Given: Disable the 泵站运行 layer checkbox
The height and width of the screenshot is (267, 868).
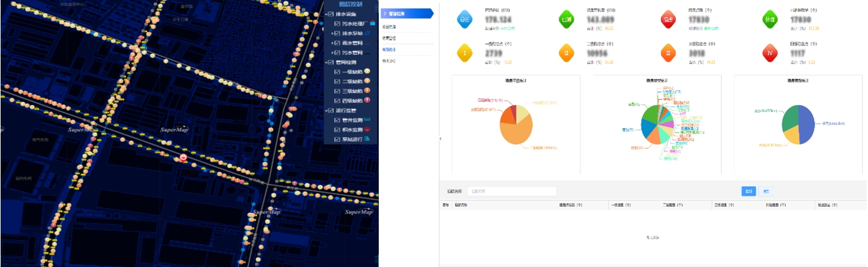Looking at the screenshot, I should [337, 139].
